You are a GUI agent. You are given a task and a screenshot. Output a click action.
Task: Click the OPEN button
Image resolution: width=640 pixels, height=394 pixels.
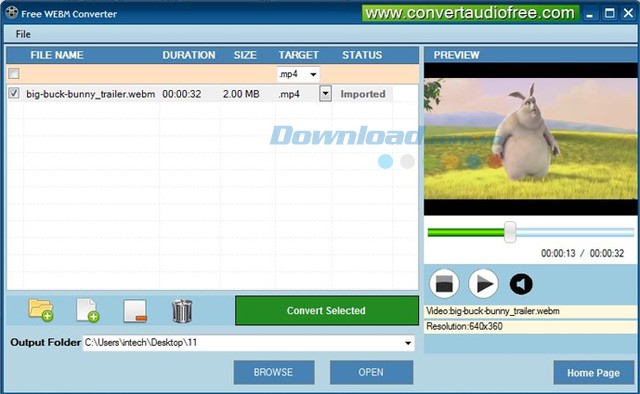click(x=371, y=372)
